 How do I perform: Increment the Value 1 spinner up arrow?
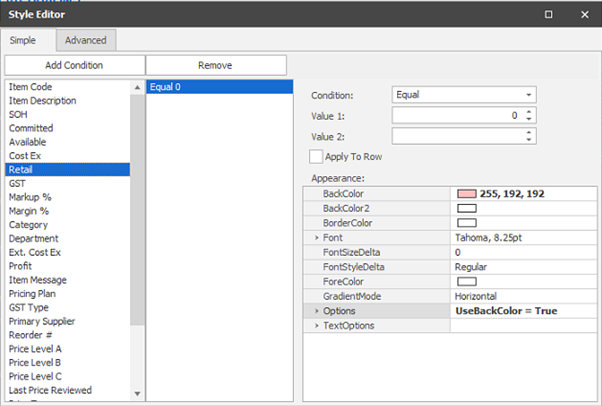pyautogui.click(x=529, y=112)
